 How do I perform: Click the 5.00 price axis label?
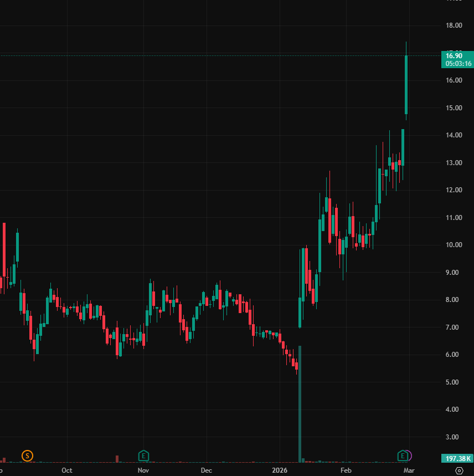(452, 382)
